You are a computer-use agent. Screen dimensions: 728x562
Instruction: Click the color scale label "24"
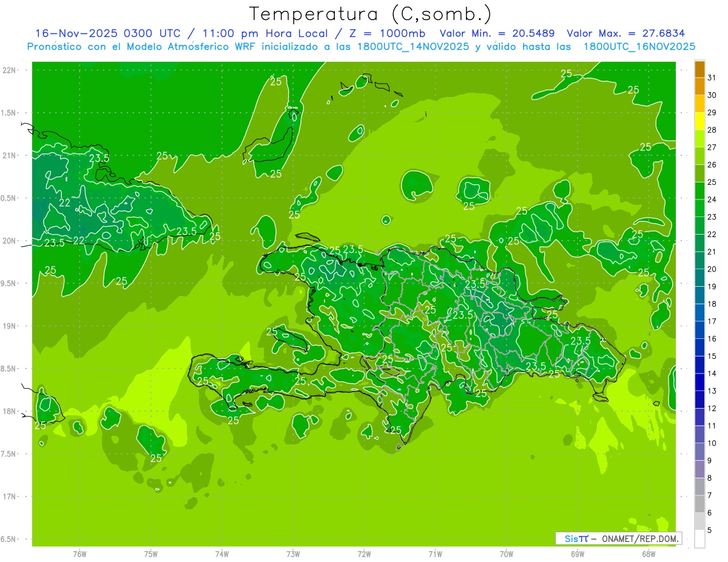tap(712, 199)
